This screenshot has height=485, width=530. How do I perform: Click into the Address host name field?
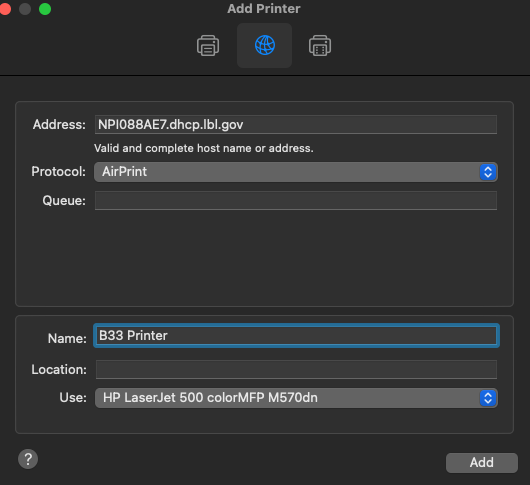pos(296,124)
